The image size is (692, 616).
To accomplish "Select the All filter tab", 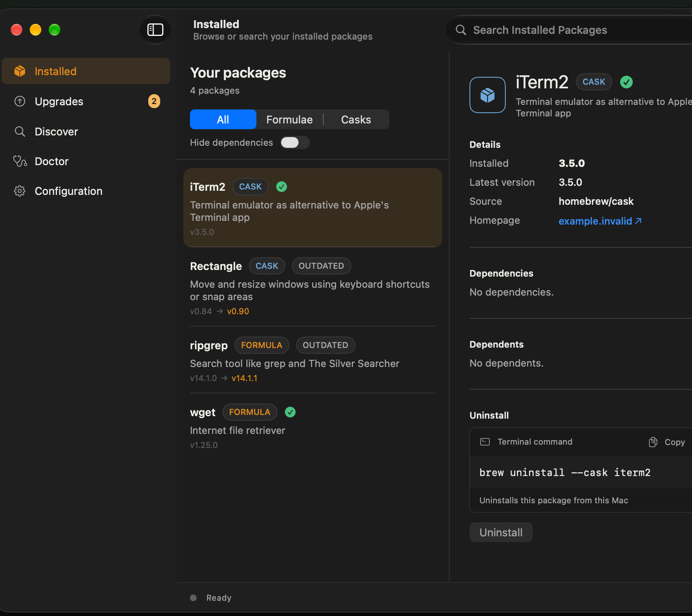I will click(223, 119).
